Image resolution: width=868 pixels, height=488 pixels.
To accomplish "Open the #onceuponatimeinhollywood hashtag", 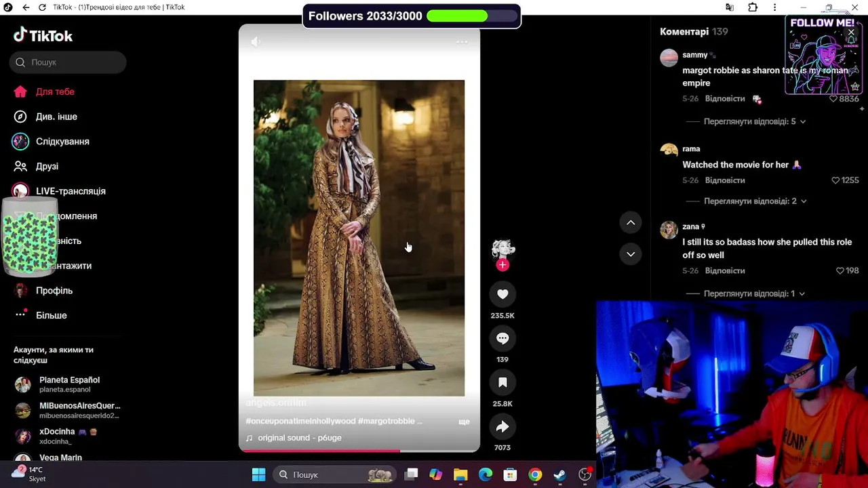I will point(300,422).
